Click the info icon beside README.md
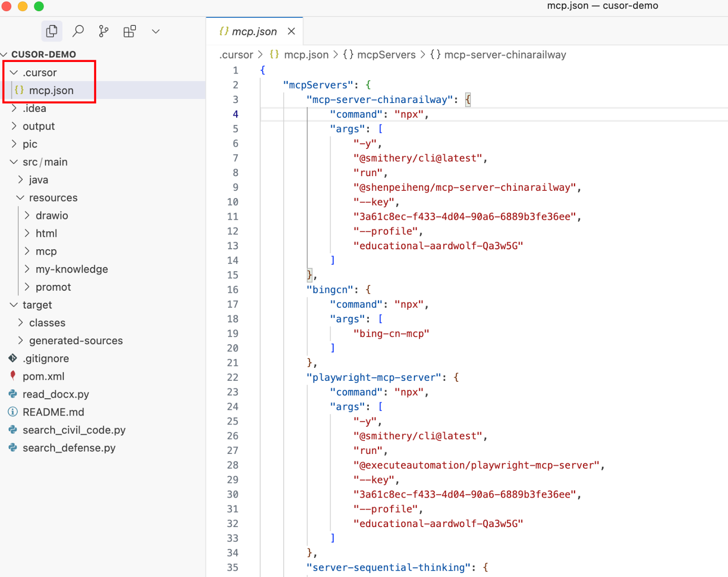The image size is (728, 577). [13, 412]
